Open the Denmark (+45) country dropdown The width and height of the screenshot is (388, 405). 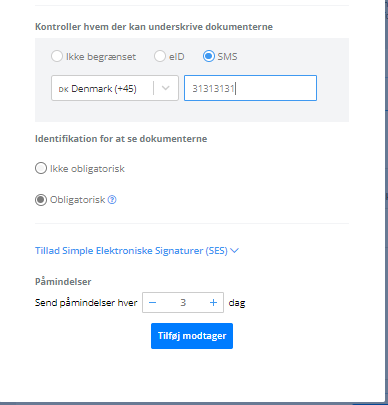pos(115,88)
